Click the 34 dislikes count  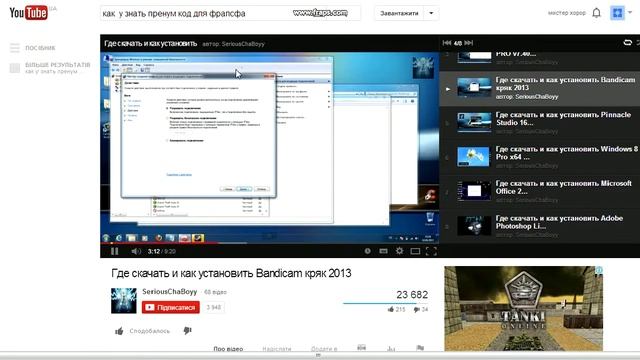[x=421, y=310]
